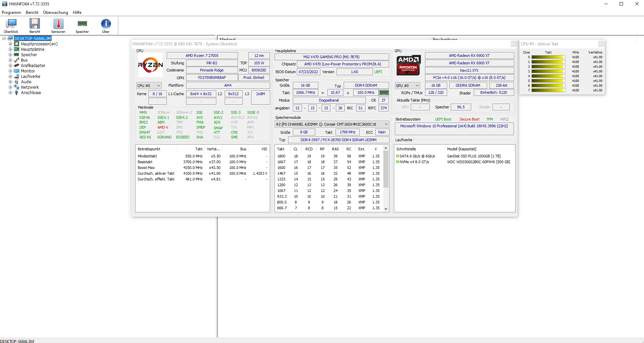Viewport: 644px width, 343px height.
Task: Expand the Hauptplatine tree node
Action: [x=10, y=49]
